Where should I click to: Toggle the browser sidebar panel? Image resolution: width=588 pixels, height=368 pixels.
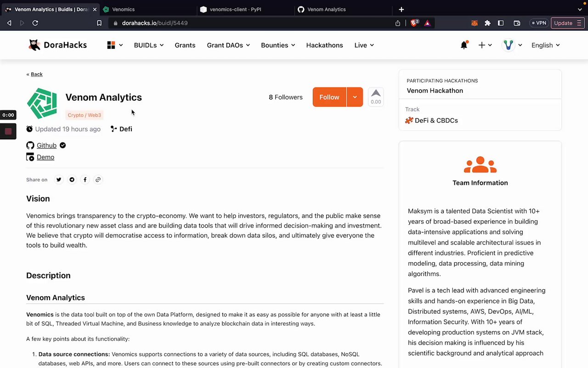(x=501, y=23)
